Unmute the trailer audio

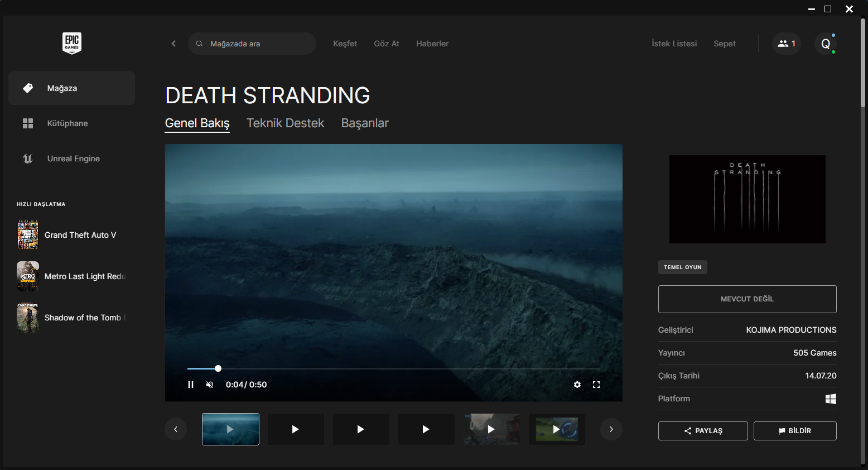[x=210, y=385]
